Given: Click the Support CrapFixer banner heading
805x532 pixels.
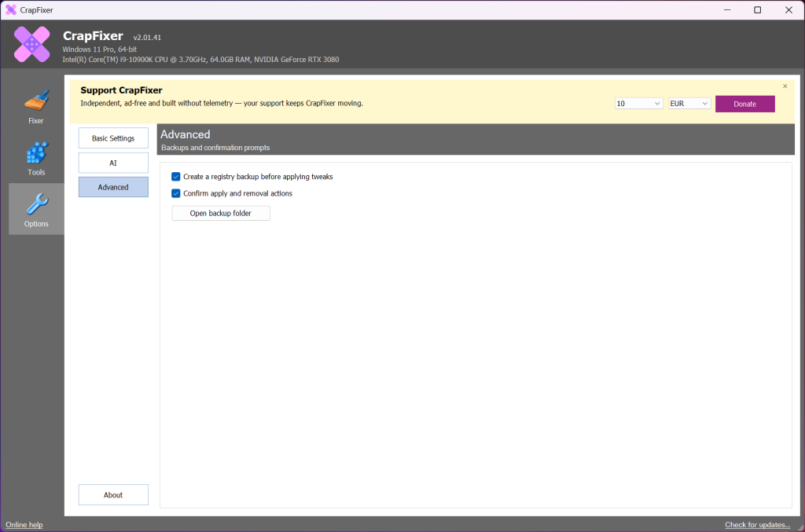Looking at the screenshot, I should click(x=121, y=90).
